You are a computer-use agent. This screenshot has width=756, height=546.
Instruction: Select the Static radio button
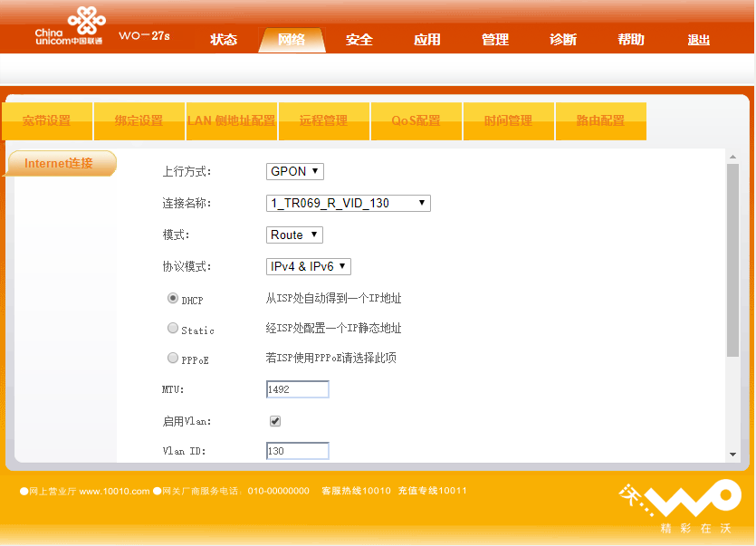pos(173,328)
